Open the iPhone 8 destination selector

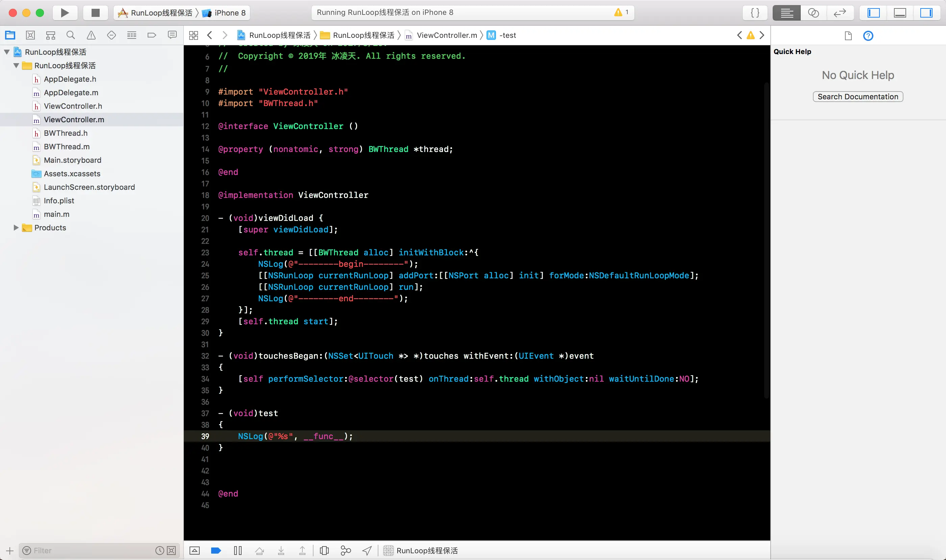226,13
